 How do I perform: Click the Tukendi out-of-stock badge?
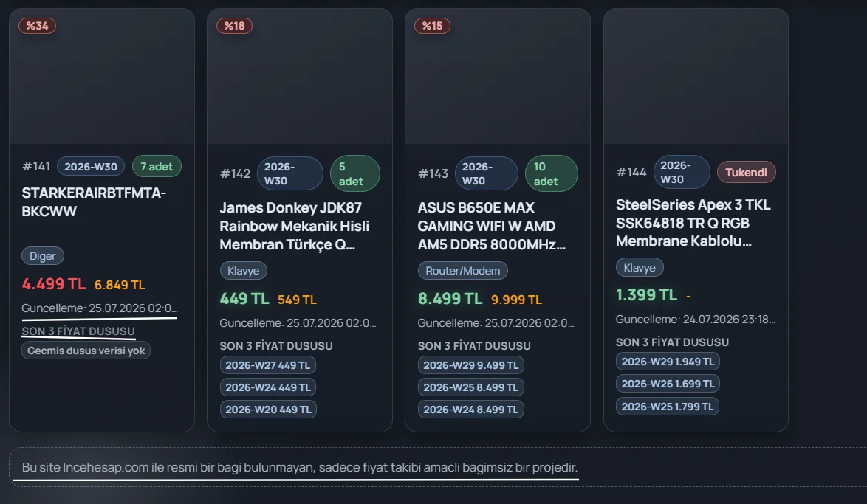746,172
